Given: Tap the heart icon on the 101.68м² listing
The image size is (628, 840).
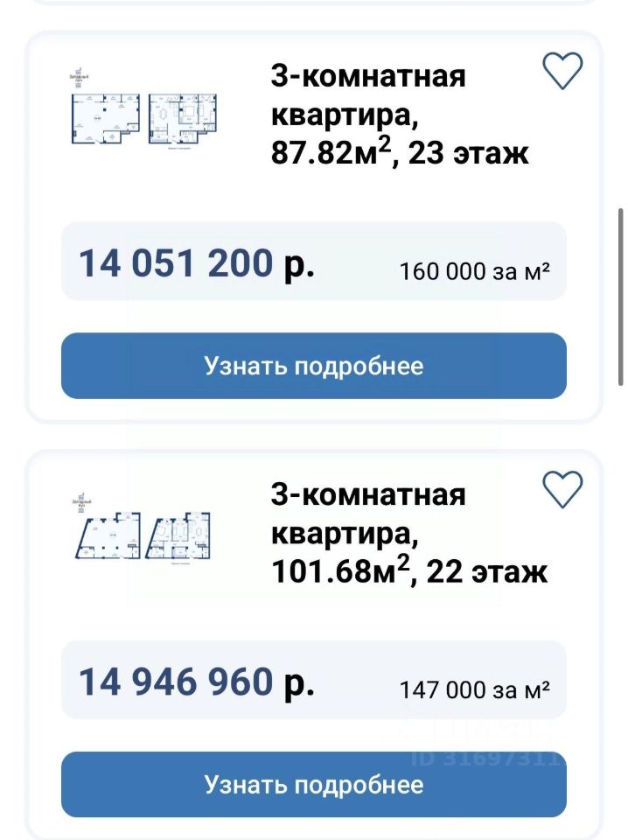Looking at the screenshot, I should [563, 489].
